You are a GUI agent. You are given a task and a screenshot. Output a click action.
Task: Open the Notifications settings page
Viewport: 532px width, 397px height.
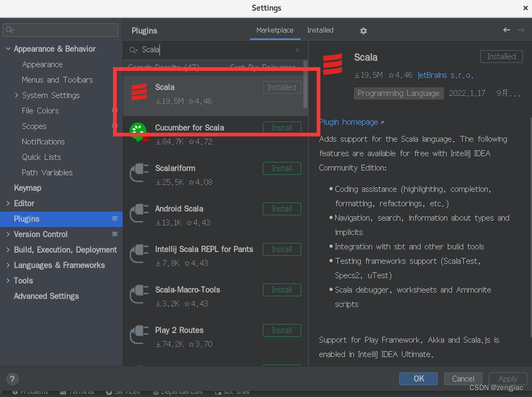43,142
